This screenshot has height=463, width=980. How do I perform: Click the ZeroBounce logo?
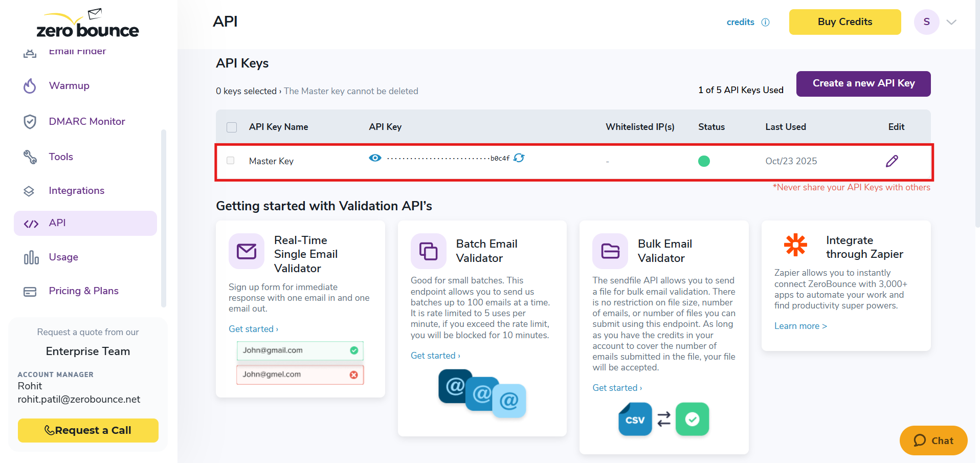click(87, 25)
